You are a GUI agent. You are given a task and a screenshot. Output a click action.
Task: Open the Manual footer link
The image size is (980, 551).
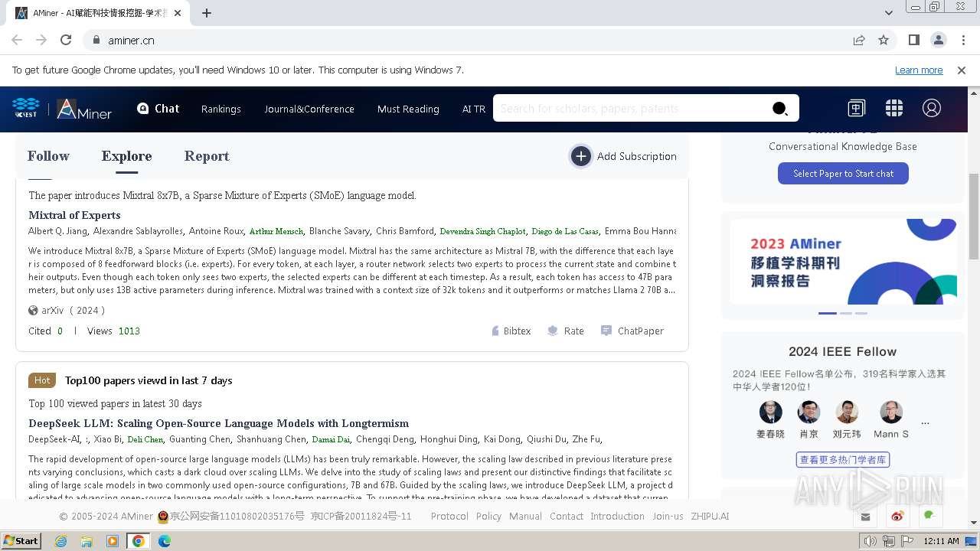[x=525, y=517]
